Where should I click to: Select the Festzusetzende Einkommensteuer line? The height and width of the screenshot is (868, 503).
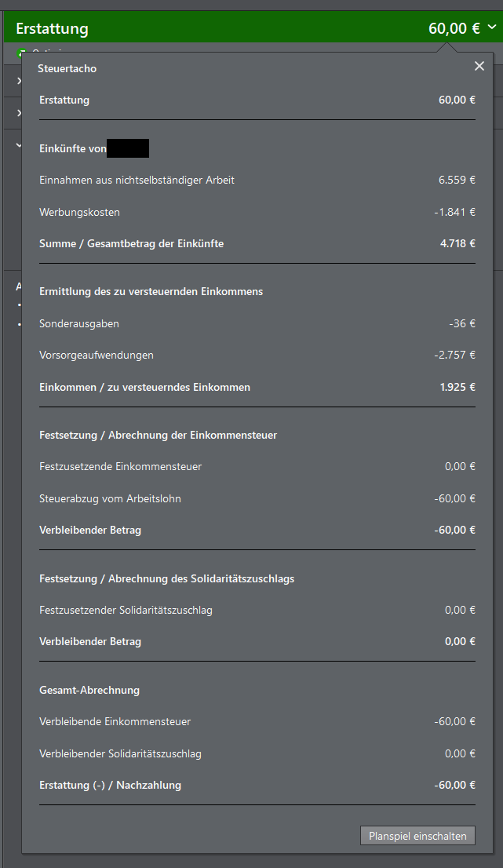(120, 466)
